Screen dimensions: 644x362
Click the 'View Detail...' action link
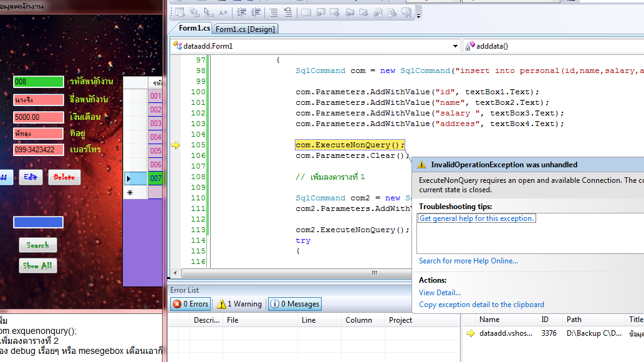point(440,293)
